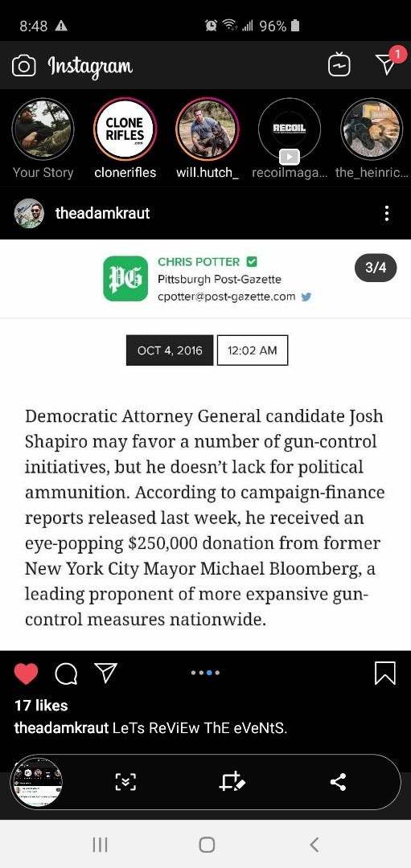Share the screenshot via share icon

(x=338, y=782)
